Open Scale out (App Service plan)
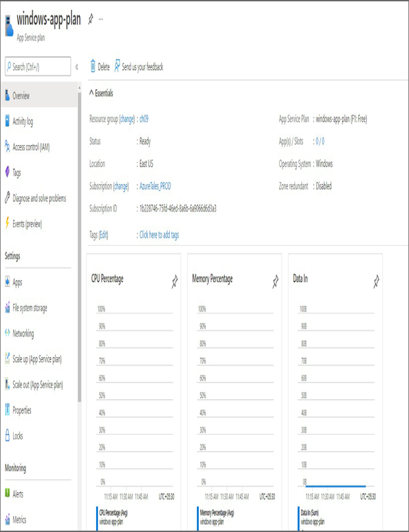The width and height of the screenshot is (409, 532). click(39, 384)
